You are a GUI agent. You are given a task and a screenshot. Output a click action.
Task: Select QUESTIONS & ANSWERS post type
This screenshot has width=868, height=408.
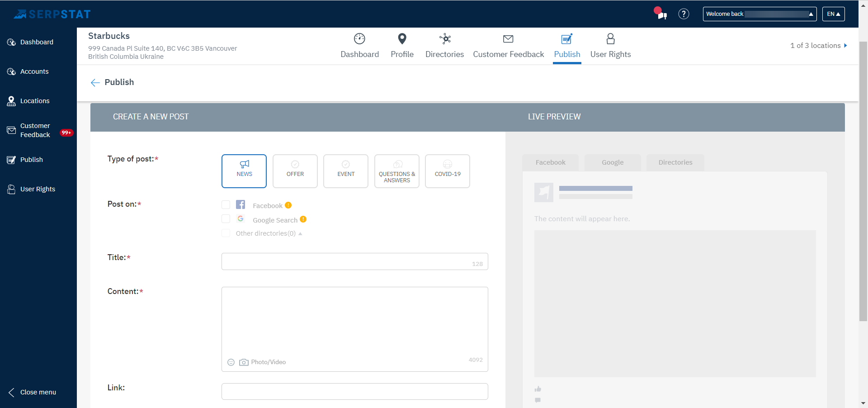[x=397, y=171]
